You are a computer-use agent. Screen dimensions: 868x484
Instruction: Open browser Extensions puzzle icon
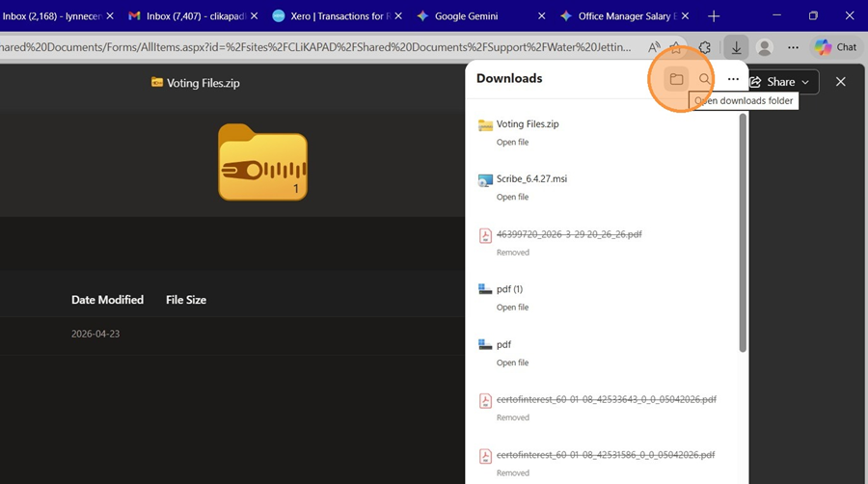[x=705, y=47]
